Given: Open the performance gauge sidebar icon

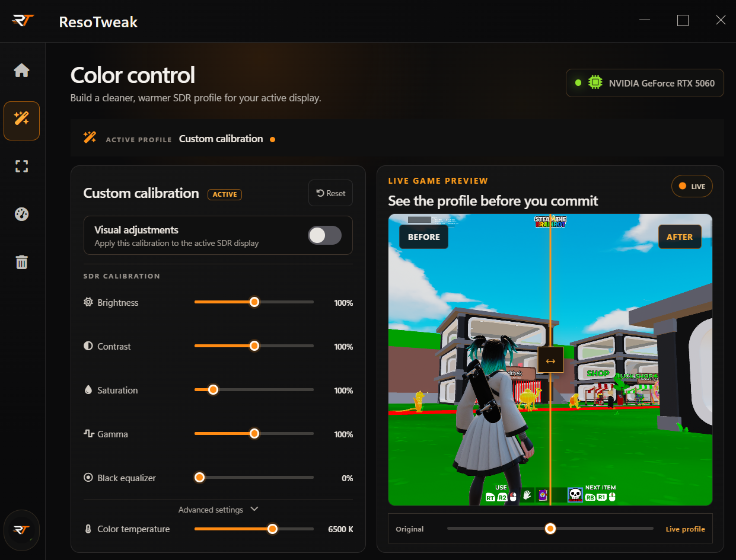Looking at the screenshot, I should pos(22,214).
